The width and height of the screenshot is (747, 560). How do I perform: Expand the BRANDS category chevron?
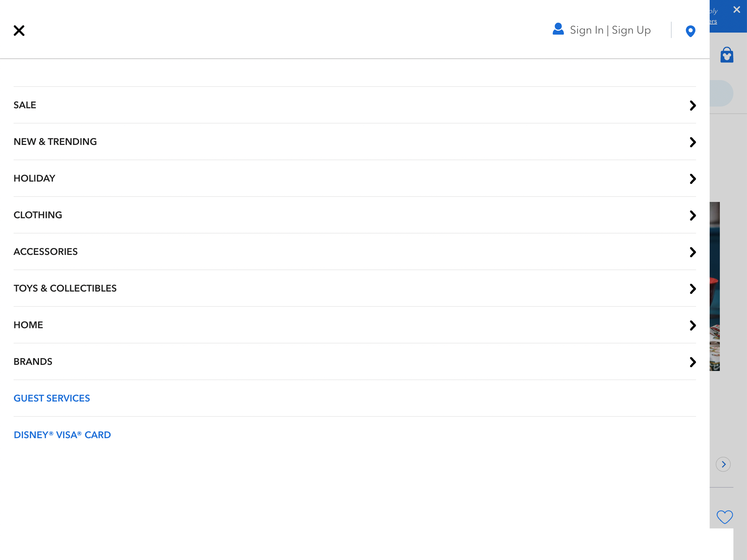tap(693, 362)
